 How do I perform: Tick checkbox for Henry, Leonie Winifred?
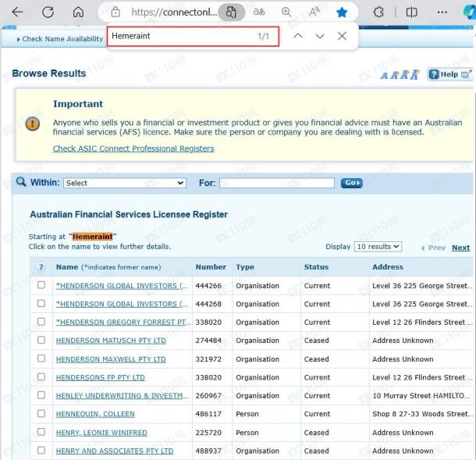(x=41, y=432)
